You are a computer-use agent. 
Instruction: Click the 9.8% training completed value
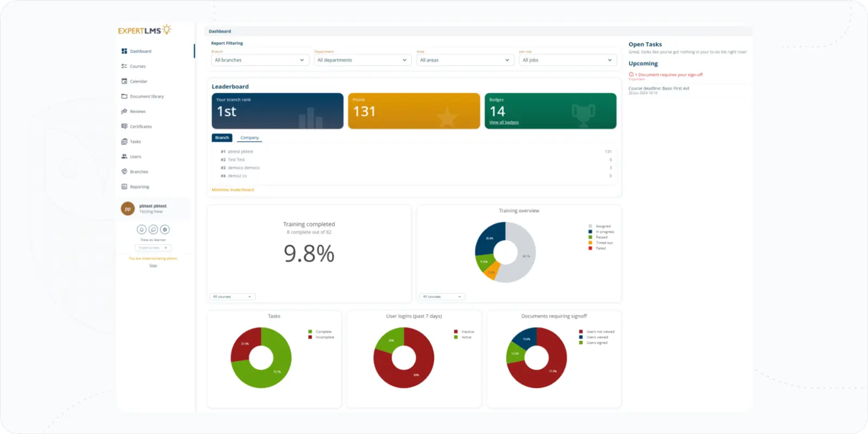309,253
